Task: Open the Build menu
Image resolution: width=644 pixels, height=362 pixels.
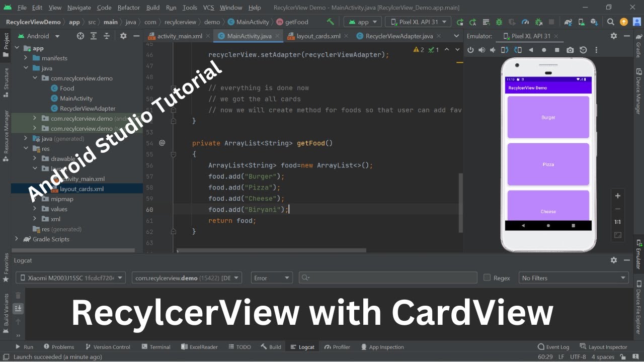Action: coord(153,8)
